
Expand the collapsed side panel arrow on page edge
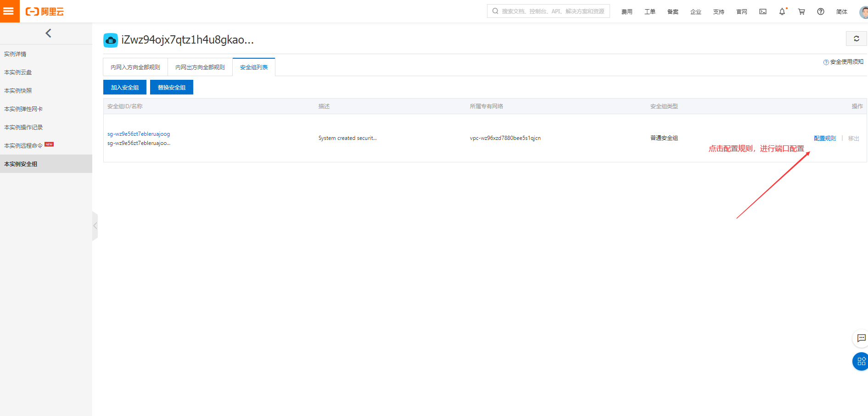coord(95,226)
